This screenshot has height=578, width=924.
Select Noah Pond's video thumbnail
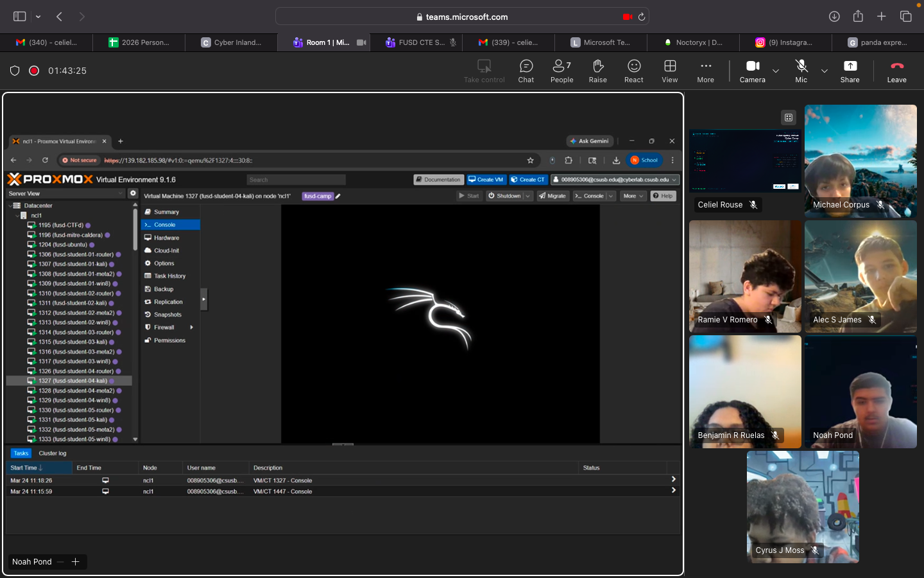tap(860, 392)
